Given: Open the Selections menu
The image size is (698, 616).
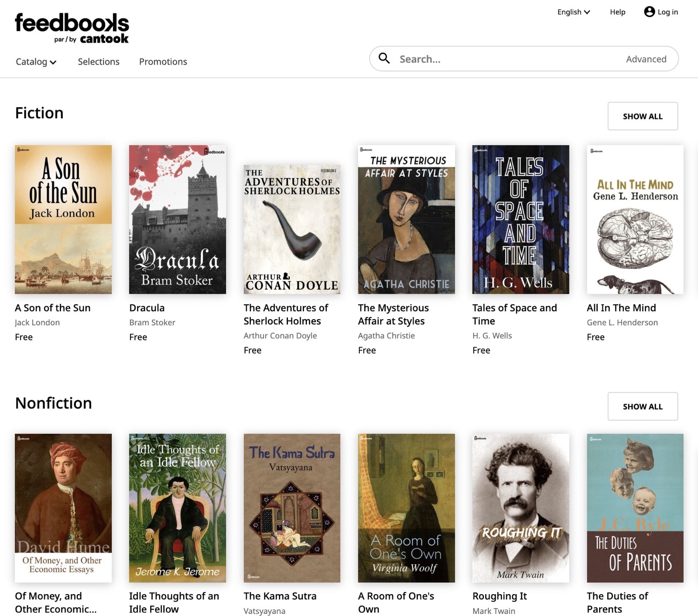Looking at the screenshot, I should pos(98,62).
